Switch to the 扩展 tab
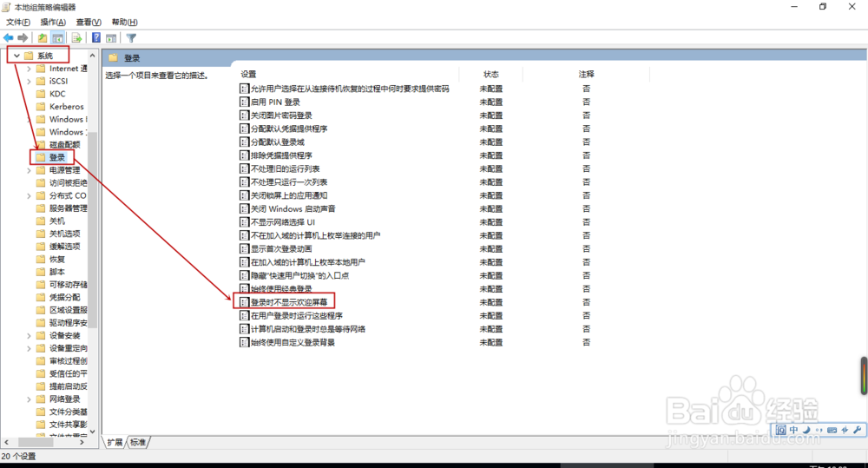868x468 pixels. 115,442
